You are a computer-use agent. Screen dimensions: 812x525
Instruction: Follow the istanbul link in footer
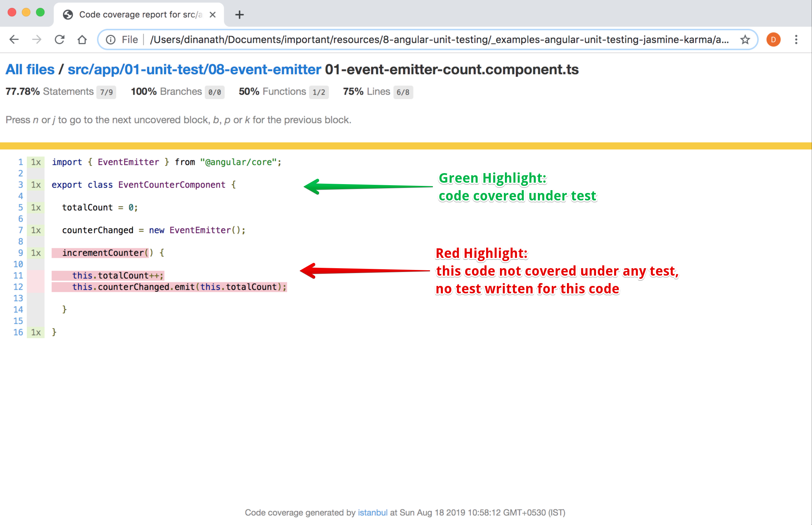372,513
